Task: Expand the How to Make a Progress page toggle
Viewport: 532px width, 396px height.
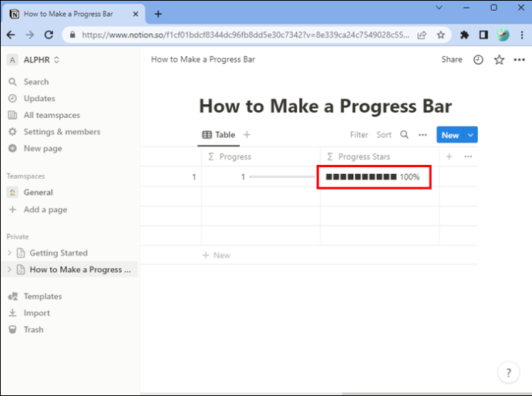Action: click(9, 270)
